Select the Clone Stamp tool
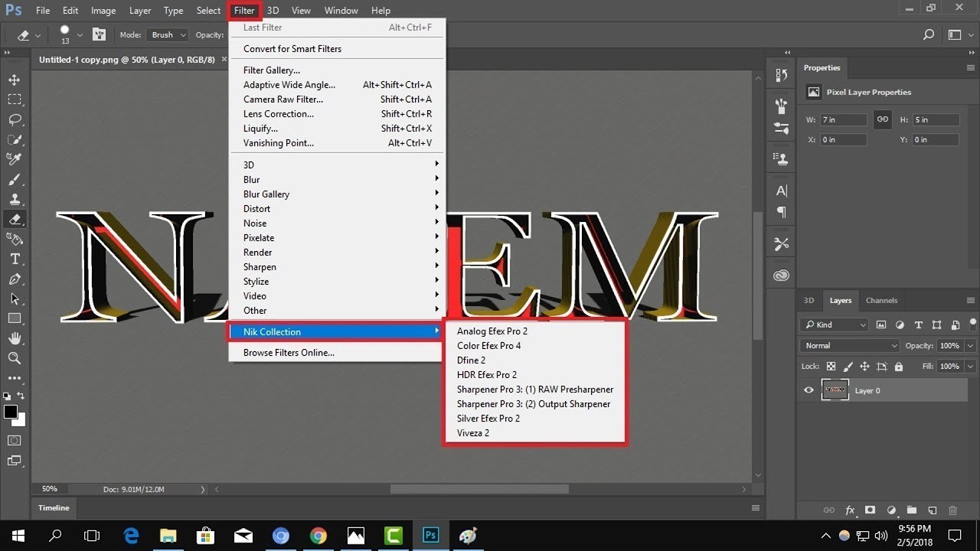Image resolution: width=980 pixels, height=551 pixels. click(x=15, y=199)
